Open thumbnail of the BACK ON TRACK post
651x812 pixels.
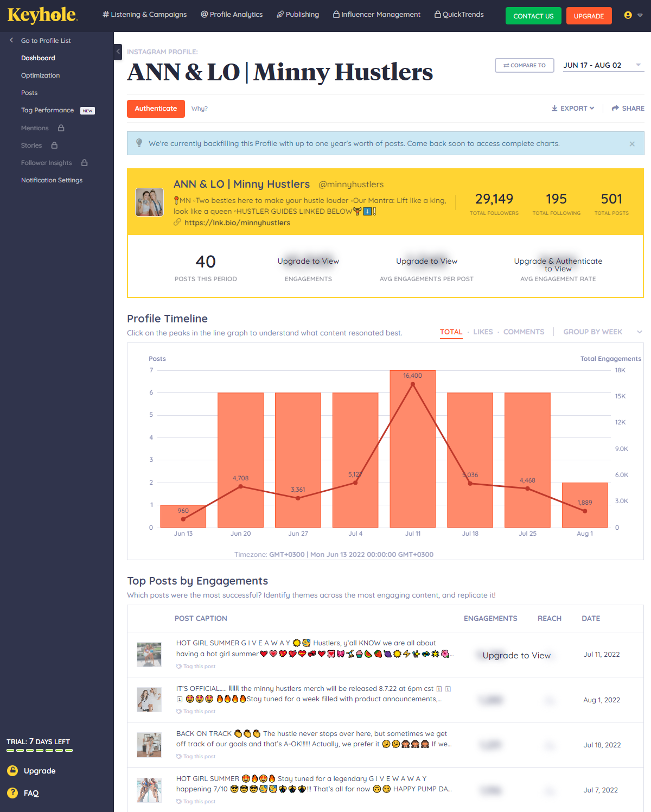(149, 745)
